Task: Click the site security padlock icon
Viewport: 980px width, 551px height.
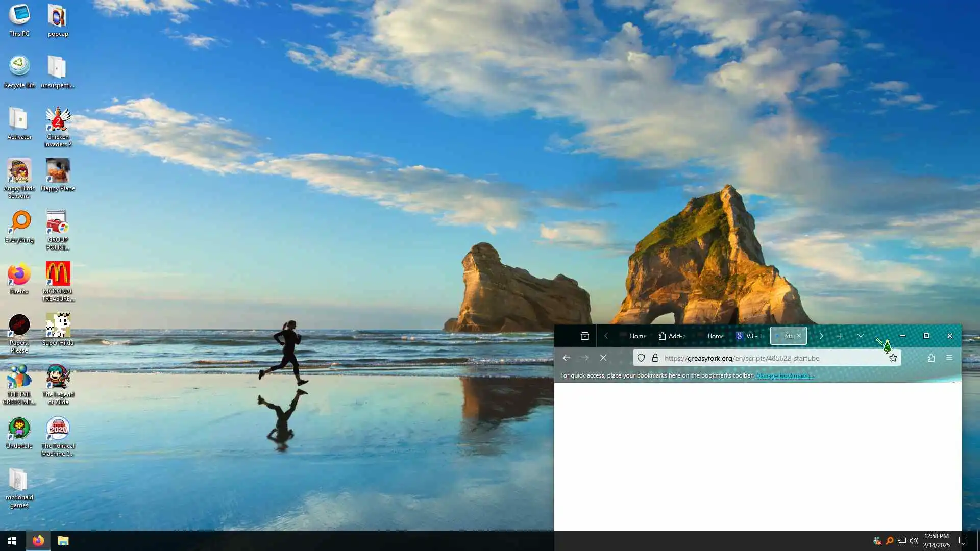Action: pyautogui.click(x=655, y=358)
